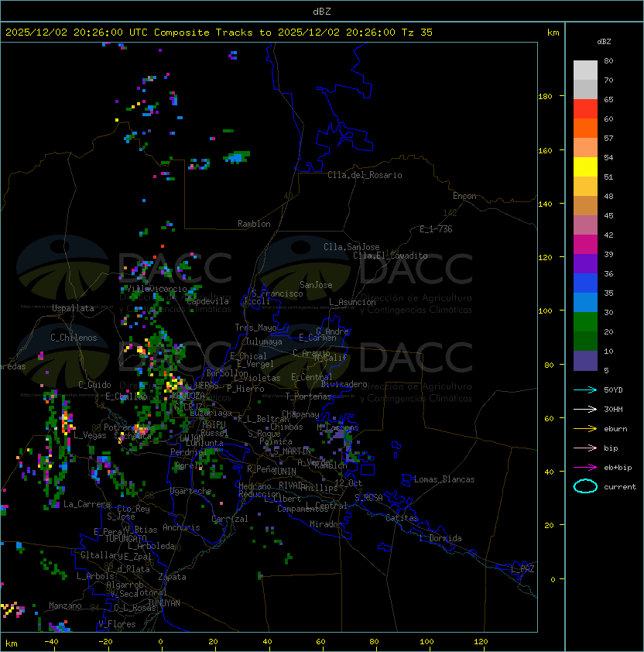Click the 'Ugarteche' map label
Viewport: 644px width, 652px height.
(191, 491)
